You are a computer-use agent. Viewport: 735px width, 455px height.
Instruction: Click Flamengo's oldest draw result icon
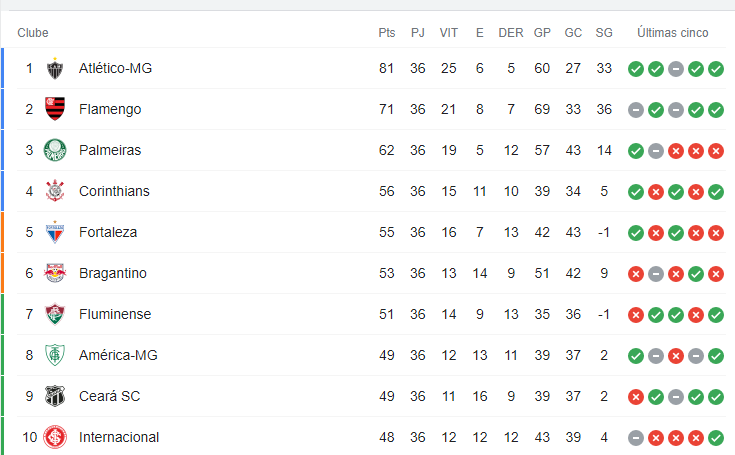point(636,110)
